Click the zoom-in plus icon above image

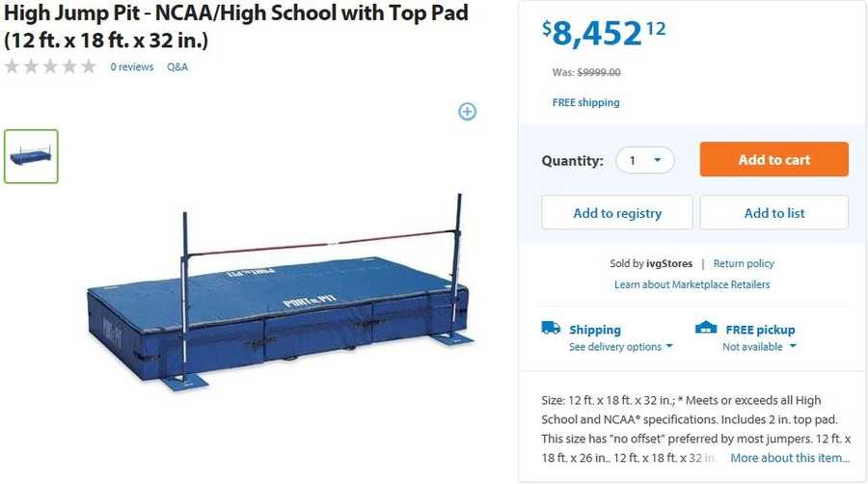click(467, 112)
